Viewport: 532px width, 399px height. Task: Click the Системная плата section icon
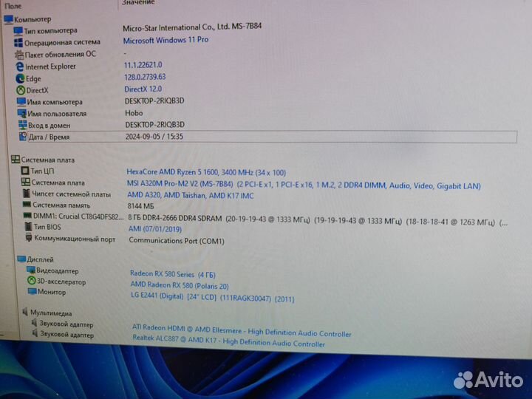pyautogui.click(x=16, y=160)
